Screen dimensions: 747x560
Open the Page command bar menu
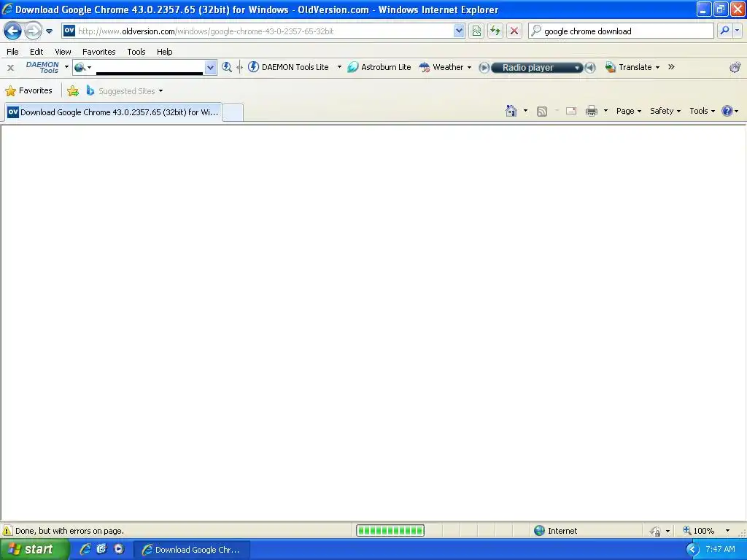[x=628, y=111]
